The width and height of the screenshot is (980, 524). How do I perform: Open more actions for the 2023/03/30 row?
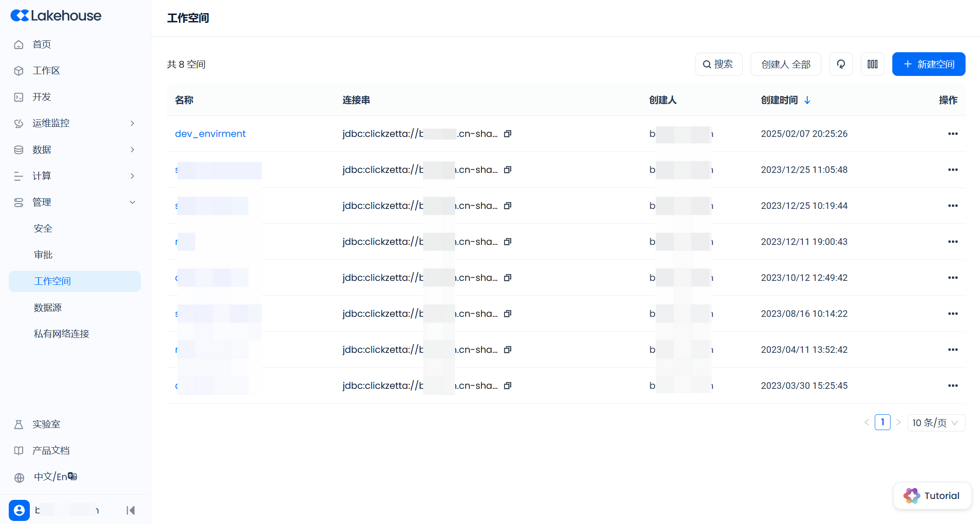click(952, 386)
